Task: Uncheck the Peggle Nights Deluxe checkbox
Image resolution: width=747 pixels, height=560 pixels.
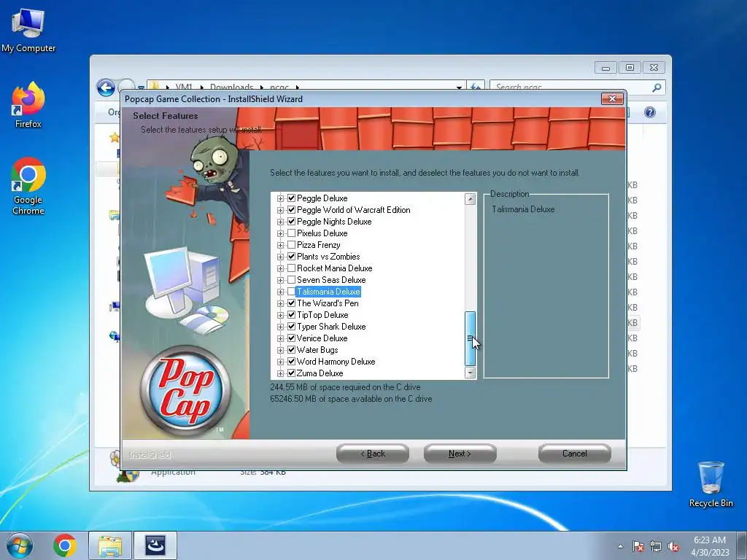Action: 292,222
